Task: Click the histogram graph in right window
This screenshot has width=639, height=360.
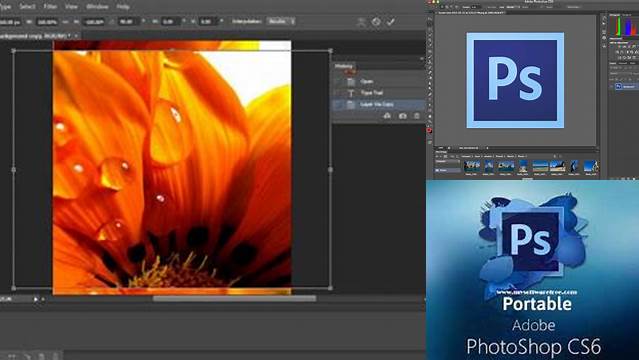Action: click(x=623, y=27)
